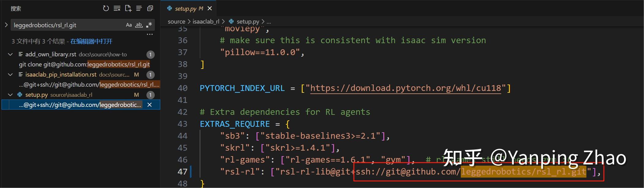Select the setup.py editor tab
Image resolution: width=644 pixels, height=188 pixels.
coord(185,9)
